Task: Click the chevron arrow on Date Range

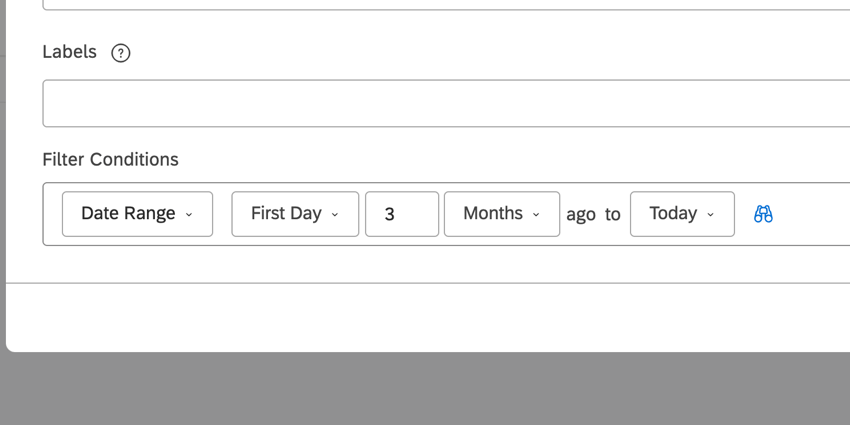Action: tap(190, 214)
